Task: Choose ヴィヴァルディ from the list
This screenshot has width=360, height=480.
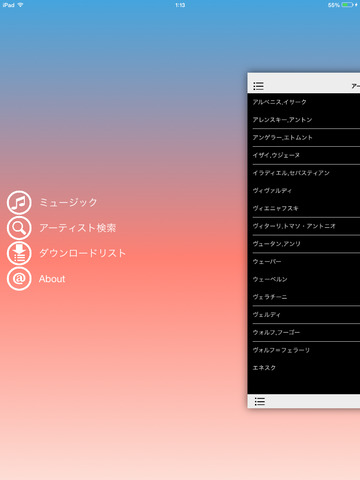Action: 304,191
